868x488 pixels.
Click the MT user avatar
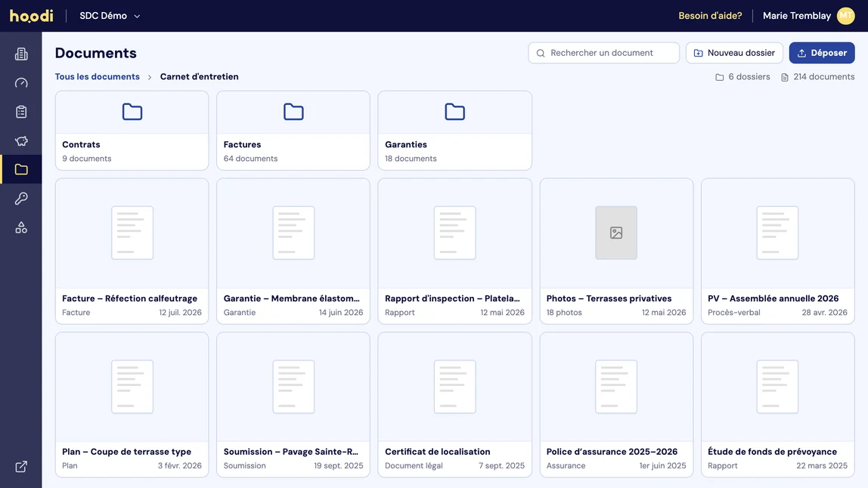tap(845, 16)
